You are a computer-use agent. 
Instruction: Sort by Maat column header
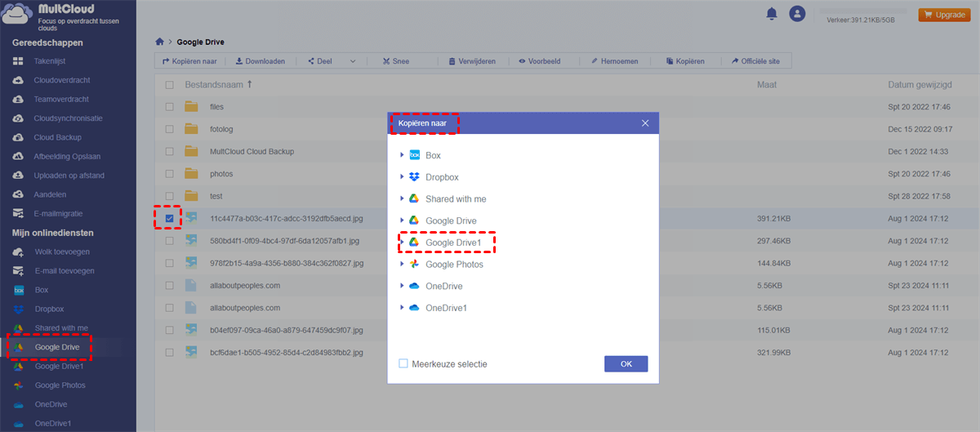(767, 85)
